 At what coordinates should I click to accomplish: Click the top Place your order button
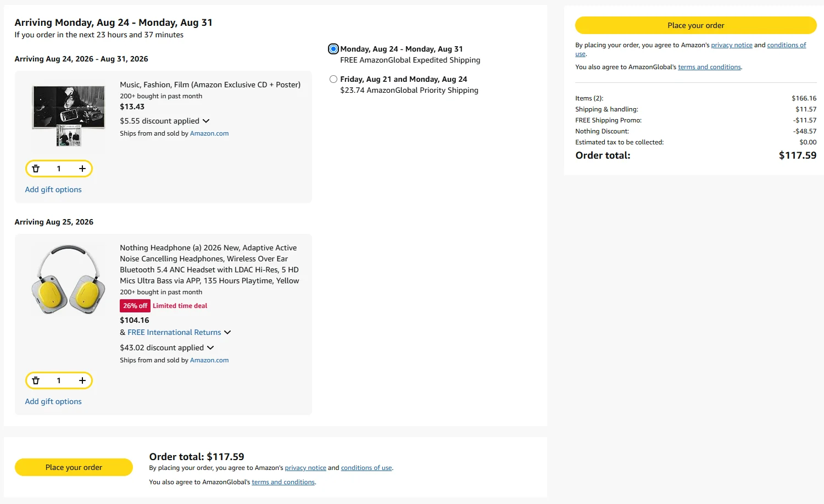(695, 25)
